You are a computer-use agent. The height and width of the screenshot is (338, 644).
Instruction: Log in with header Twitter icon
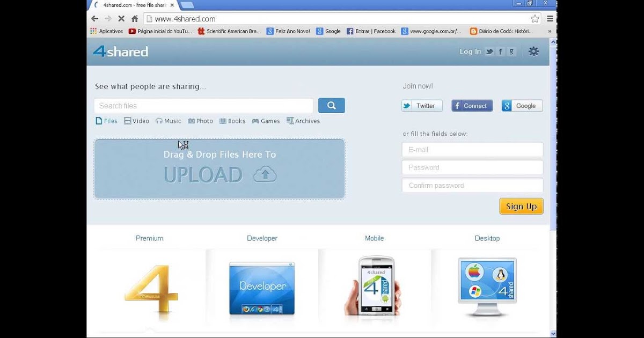(x=489, y=52)
